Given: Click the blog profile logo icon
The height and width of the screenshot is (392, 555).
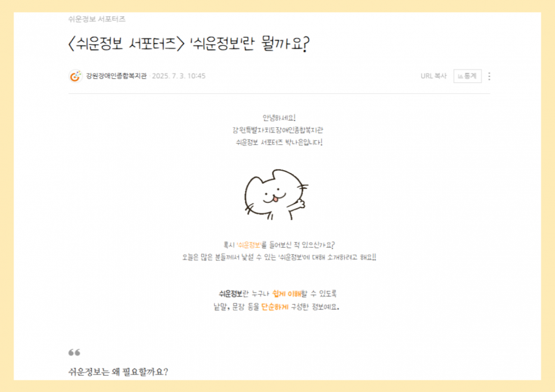Looking at the screenshot, I should click(75, 76).
